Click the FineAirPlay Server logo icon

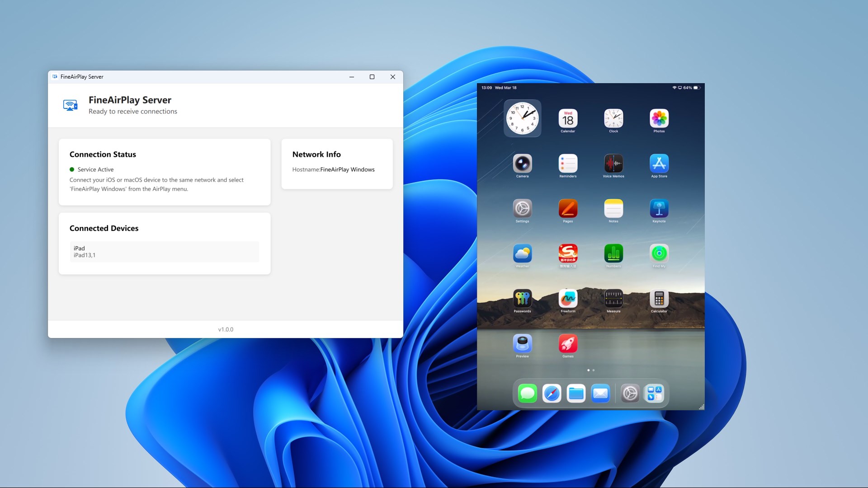click(70, 105)
